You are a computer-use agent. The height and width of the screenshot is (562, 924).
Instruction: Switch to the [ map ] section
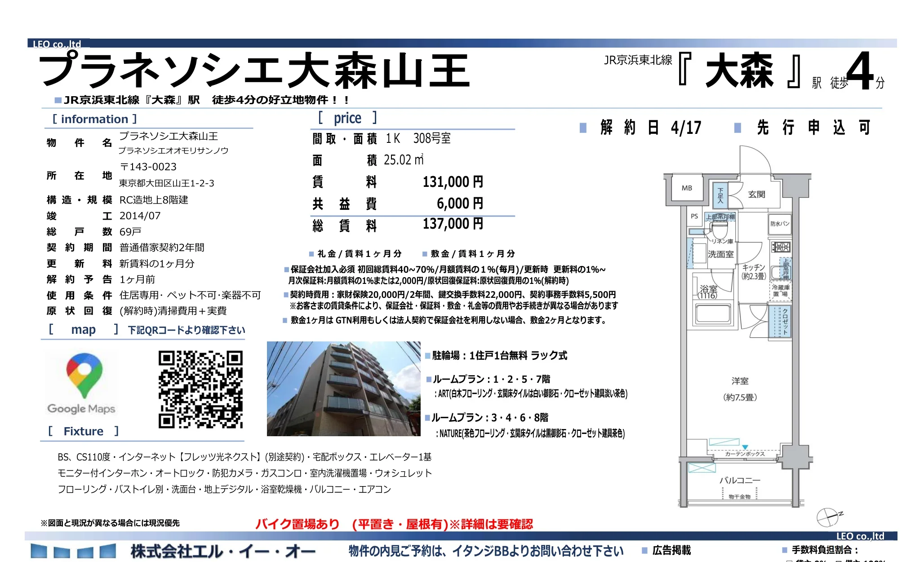84,330
